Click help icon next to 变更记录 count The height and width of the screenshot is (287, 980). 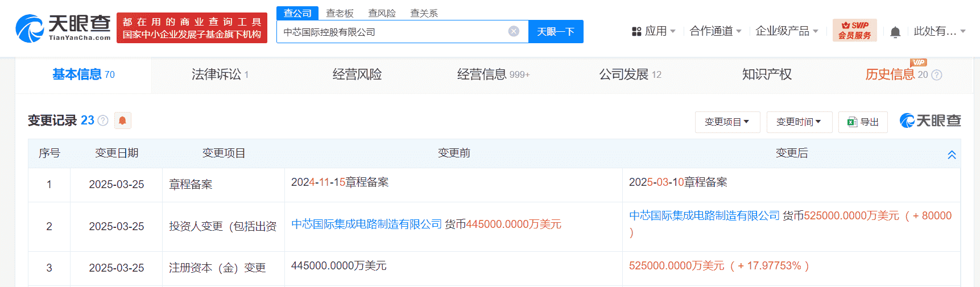[x=103, y=120]
